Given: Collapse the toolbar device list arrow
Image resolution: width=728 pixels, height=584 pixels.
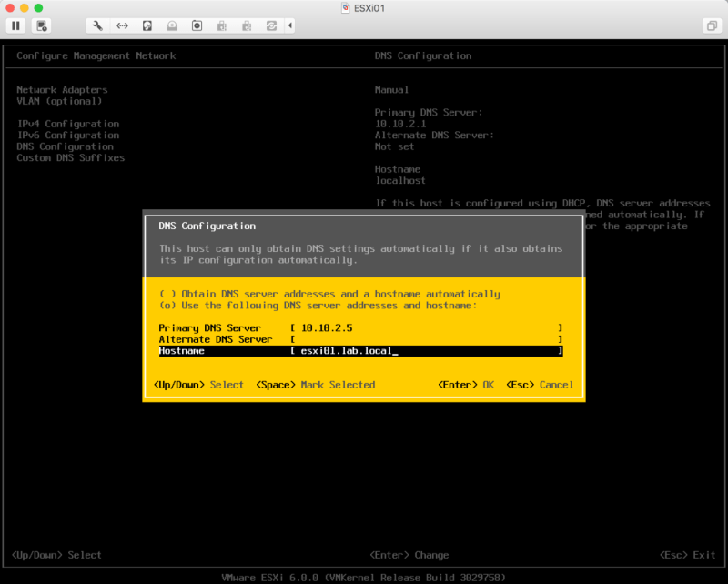Looking at the screenshot, I should point(290,25).
